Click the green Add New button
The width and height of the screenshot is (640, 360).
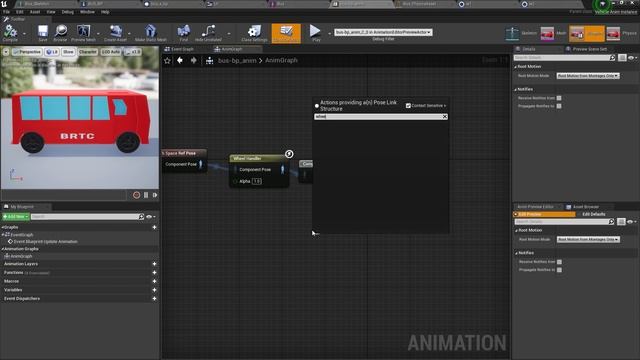pos(16,217)
